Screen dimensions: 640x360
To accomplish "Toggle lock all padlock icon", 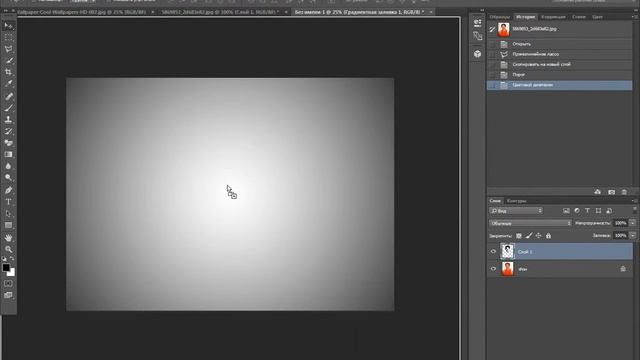I will 548,236.
